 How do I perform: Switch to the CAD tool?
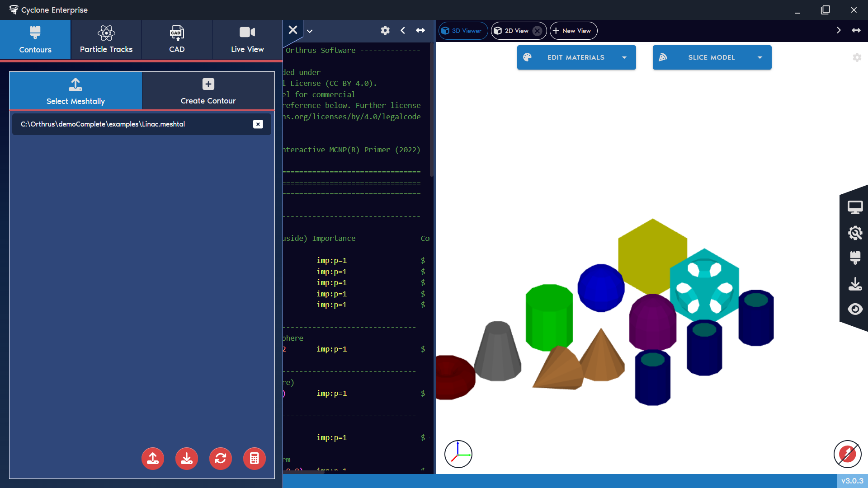(x=177, y=39)
